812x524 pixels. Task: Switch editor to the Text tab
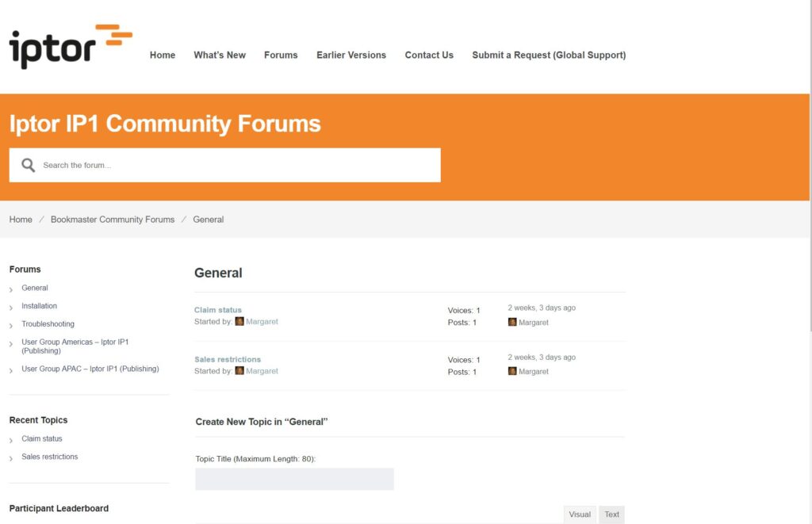[611, 514]
